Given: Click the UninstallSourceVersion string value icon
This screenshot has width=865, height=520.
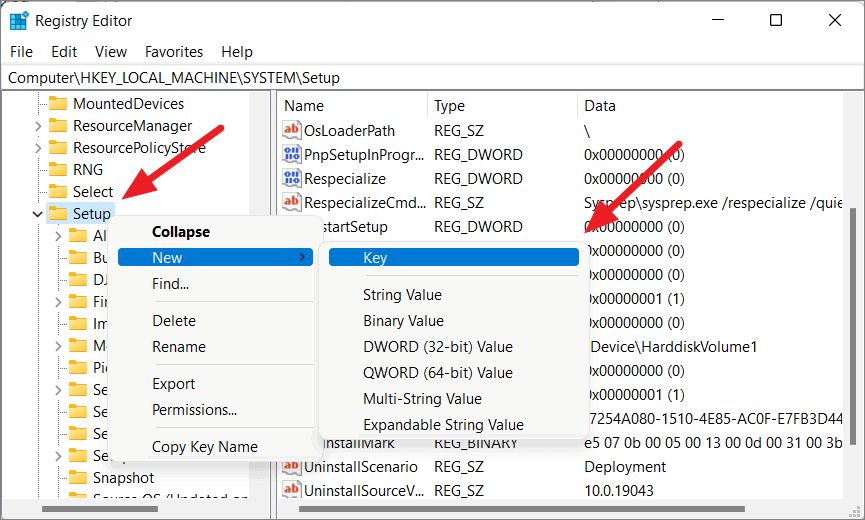Looking at the screenshot, I should click(x=291, y=490).
